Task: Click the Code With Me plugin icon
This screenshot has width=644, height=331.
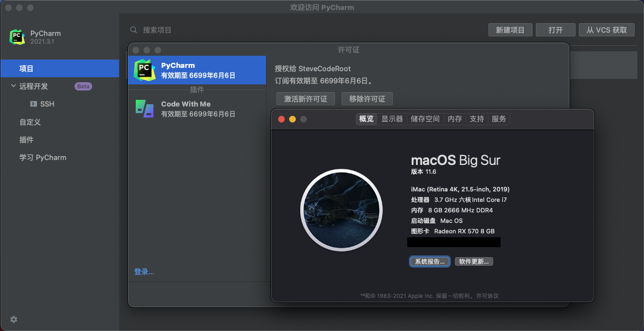Action: pyautogui.click(x=145, y=109)
